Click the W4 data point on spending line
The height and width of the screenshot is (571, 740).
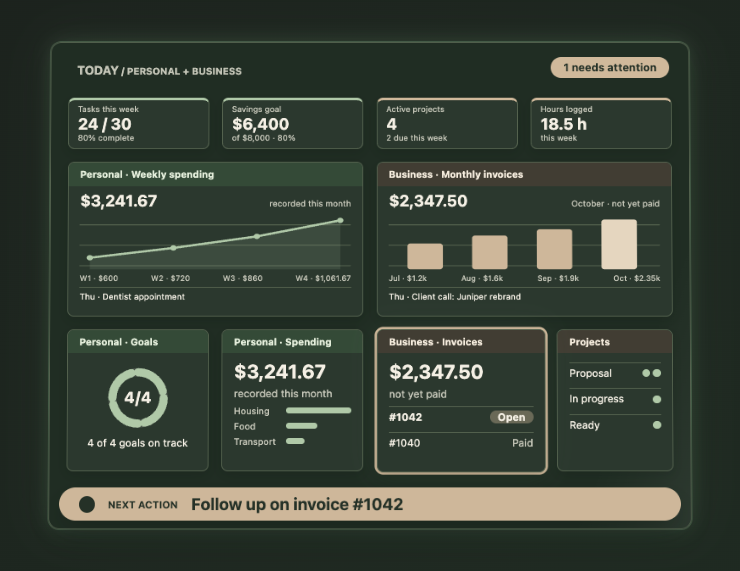pos(340,220)
